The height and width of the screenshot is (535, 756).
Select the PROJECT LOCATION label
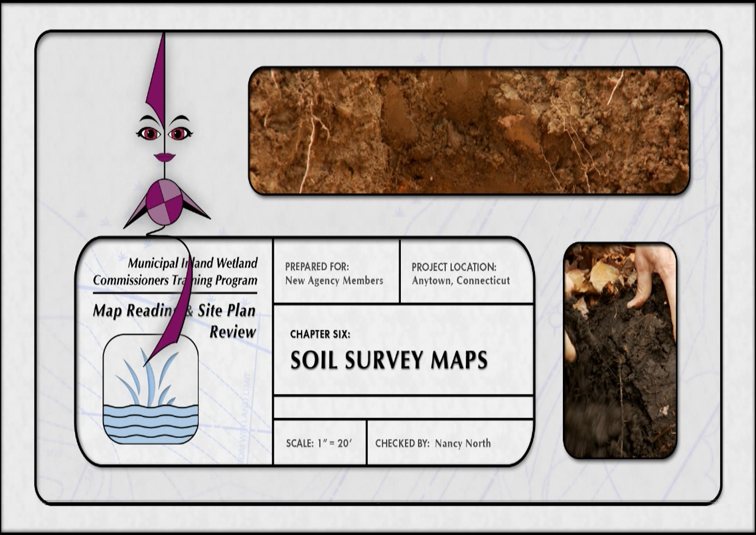(454, 267)
